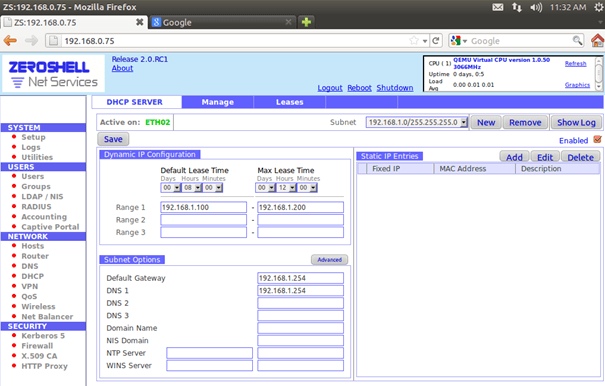Open the Google search engine selector
Image resolution: width=605 pixels, height=386 pixels.
[459, 41]
